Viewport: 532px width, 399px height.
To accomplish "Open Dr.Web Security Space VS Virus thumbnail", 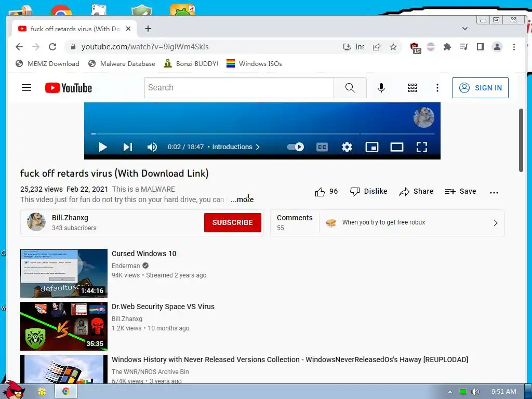I will click(x=64, y=326).
